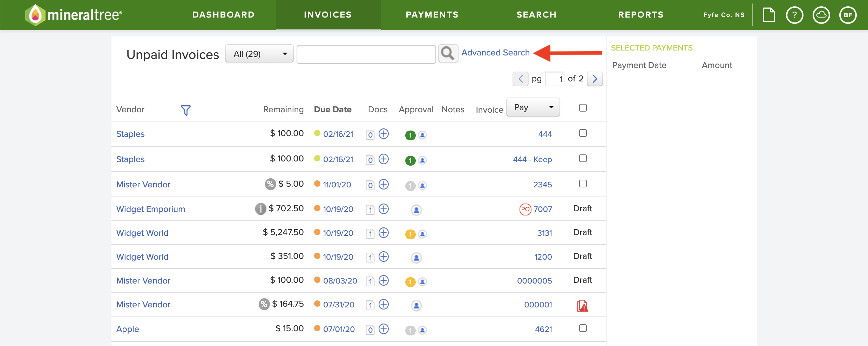Open due date 07/01/20 link
868x346 pixels.
click(339, 329)
